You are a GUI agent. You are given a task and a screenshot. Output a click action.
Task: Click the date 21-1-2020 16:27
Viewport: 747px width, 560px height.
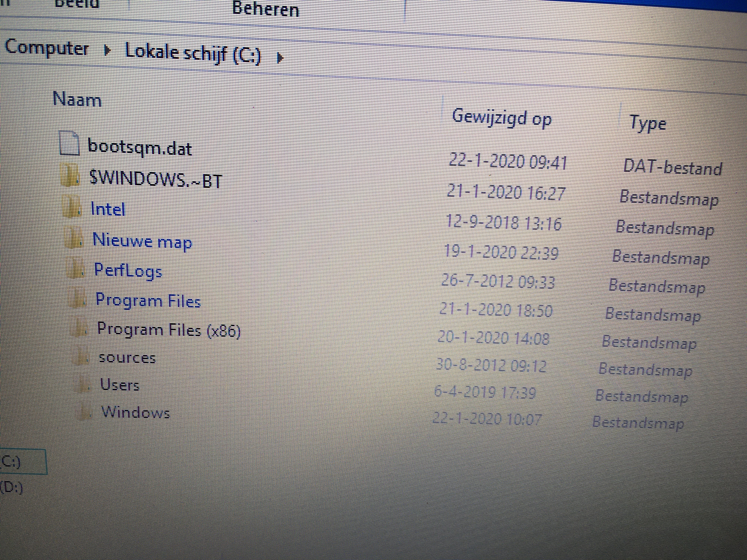pos(506,192)
